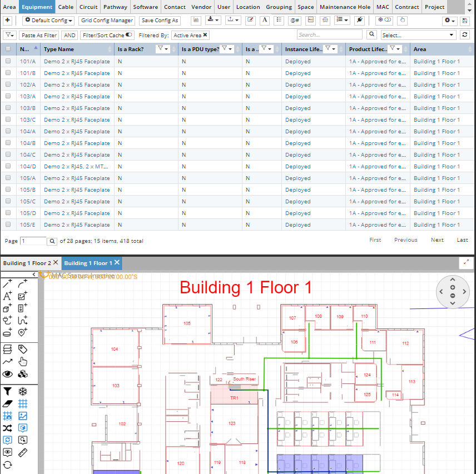476x474 pixels.
Task: Check the box for row 103/C
Action: [8, 119]
